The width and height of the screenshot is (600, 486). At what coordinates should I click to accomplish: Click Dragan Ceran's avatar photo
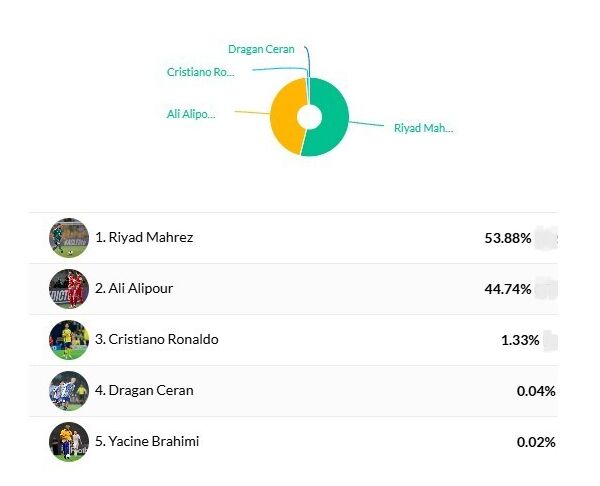point(69,391)
